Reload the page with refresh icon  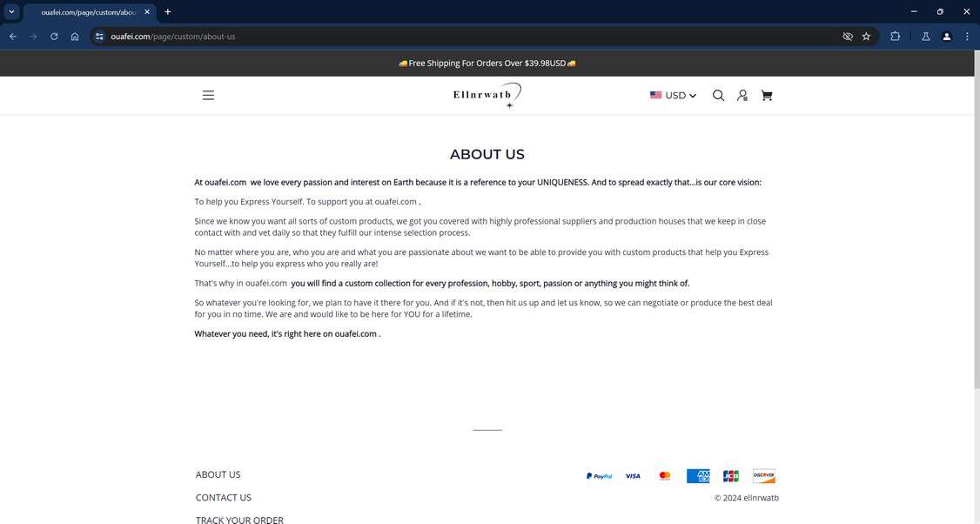tap(54, 37)
